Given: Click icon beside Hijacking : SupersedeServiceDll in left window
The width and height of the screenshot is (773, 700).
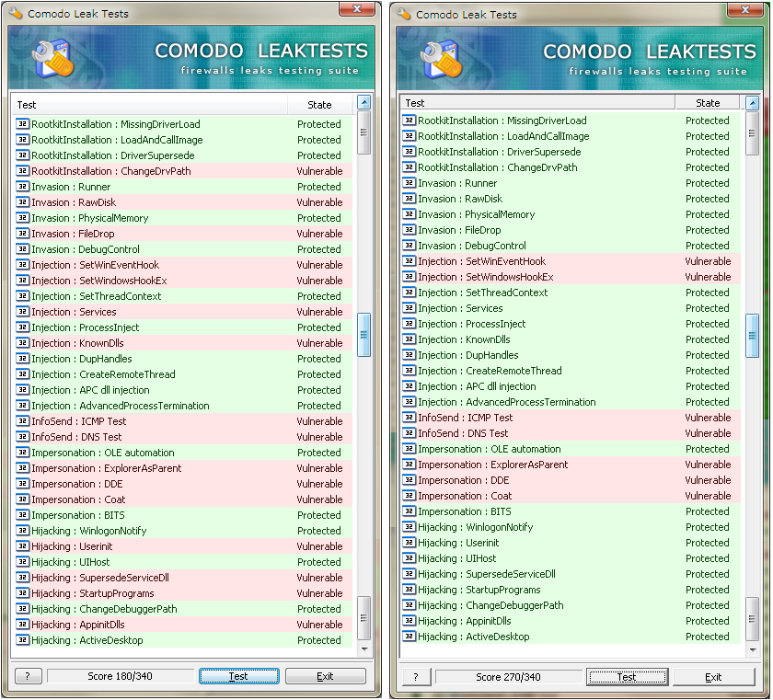Looking at the screenshot, I should (x=22, y=578).
